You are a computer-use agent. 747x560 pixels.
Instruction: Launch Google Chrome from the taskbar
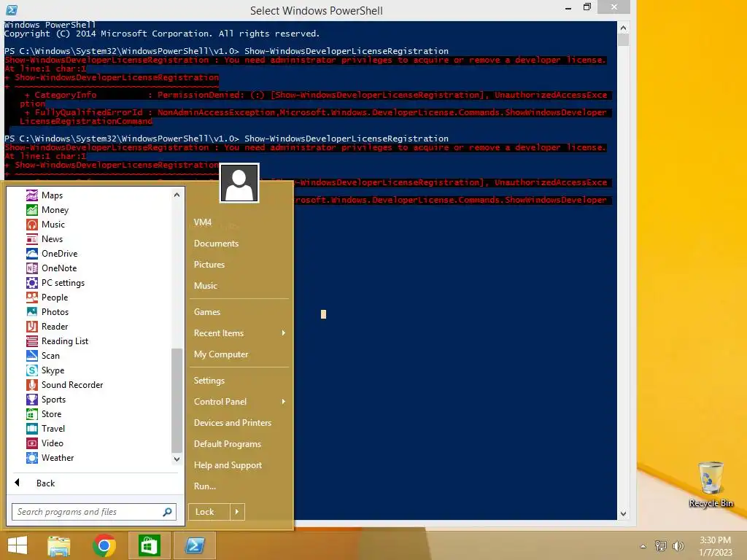(x=104, y=545)
